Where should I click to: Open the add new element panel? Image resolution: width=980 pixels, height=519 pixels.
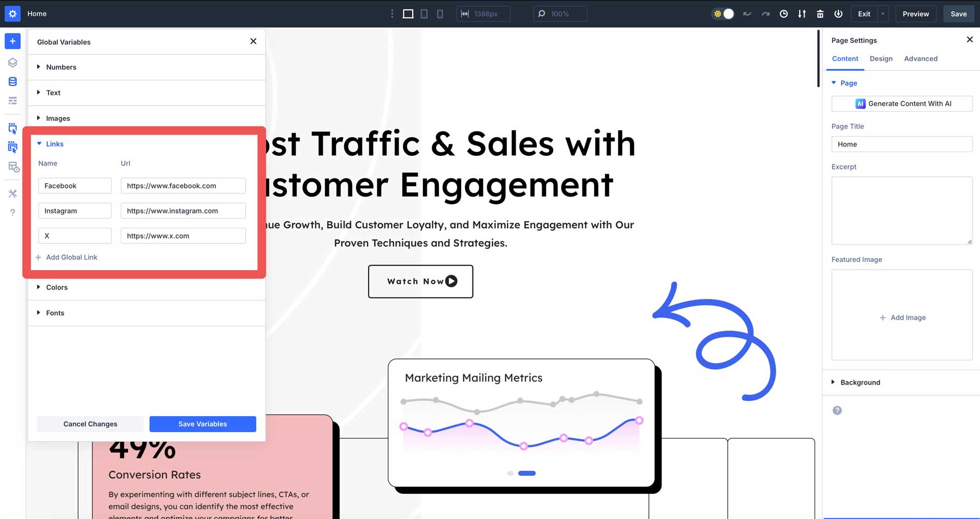12,41
